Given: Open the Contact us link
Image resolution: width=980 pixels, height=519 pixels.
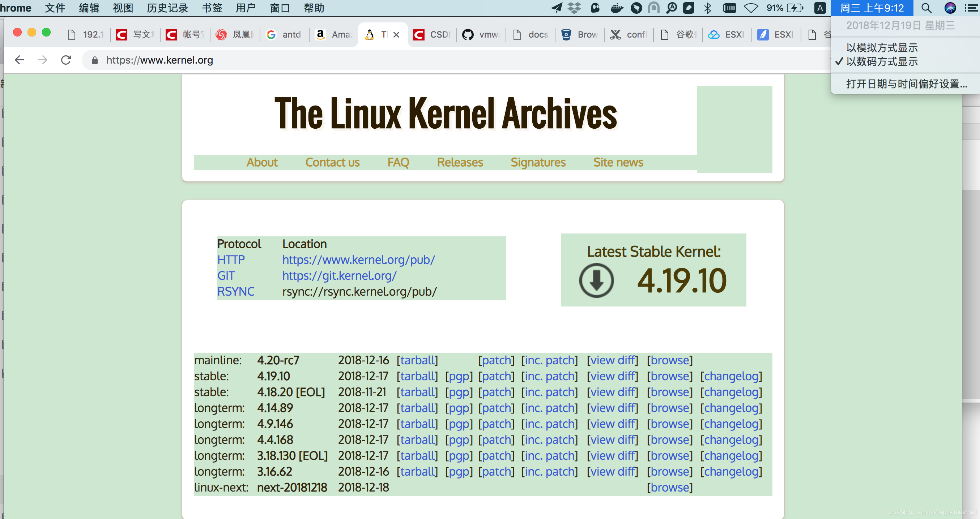Looking at the screenshot, I should [x=332, y=162].
